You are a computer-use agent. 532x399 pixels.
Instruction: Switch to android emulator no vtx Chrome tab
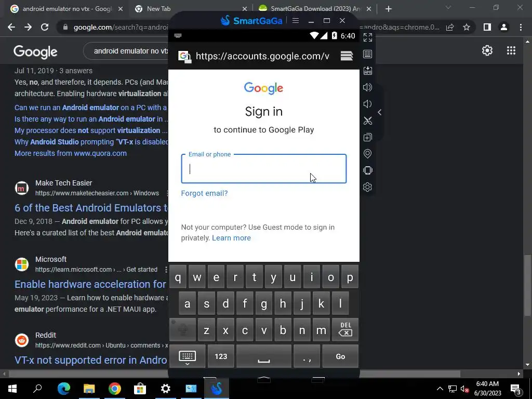tap(67, 9)
